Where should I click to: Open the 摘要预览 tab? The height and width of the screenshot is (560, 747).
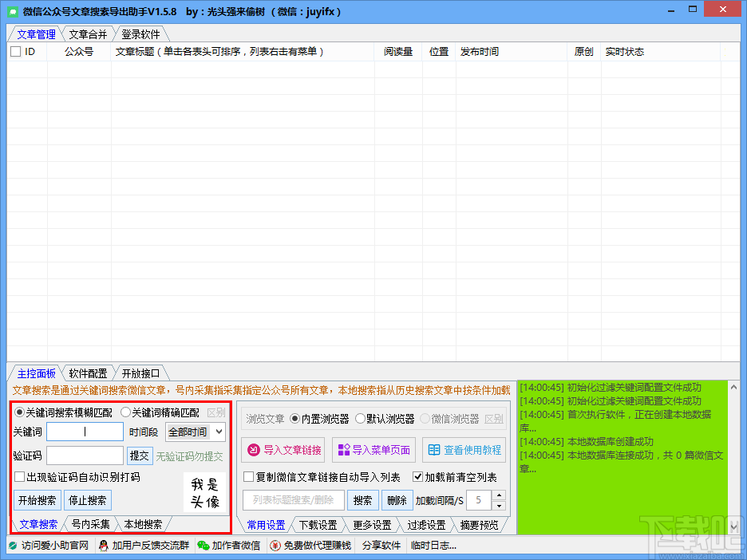[x=480, y=525]
